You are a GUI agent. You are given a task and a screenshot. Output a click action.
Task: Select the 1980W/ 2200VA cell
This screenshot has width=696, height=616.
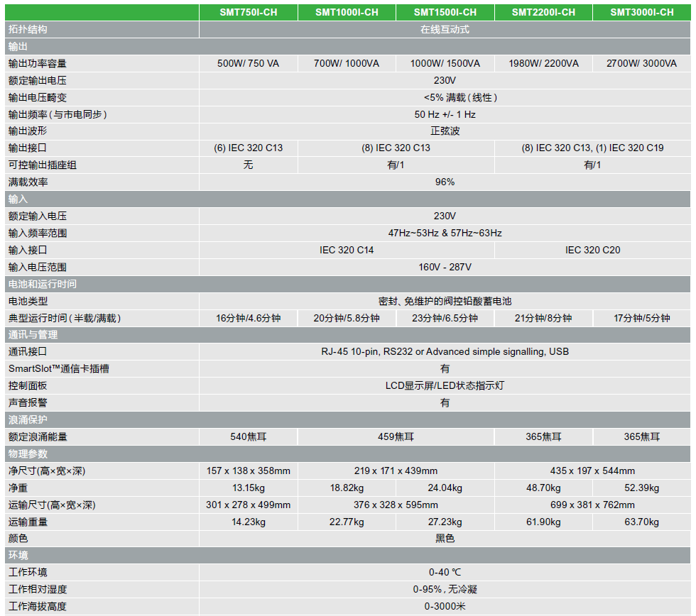(543, 63)
